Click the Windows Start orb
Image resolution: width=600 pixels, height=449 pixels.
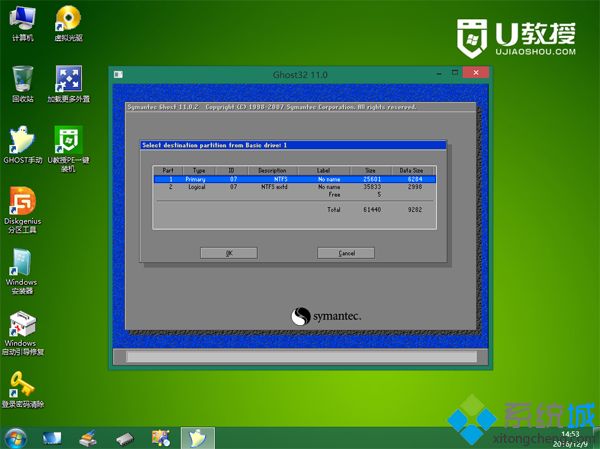click(x=16, y=438)
